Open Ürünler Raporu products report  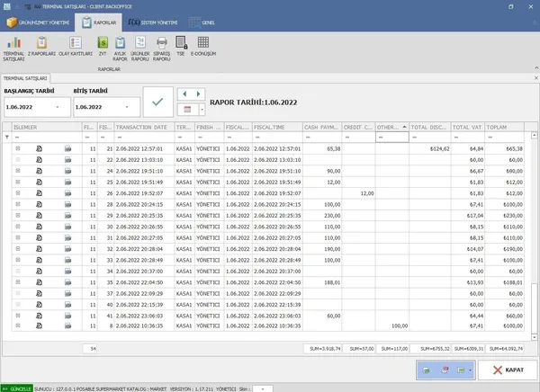[x=140, y=47]
